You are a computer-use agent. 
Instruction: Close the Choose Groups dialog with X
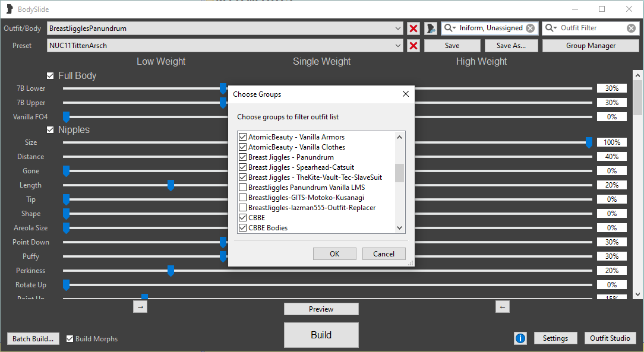pyautogui.click(x=406, y=94)
